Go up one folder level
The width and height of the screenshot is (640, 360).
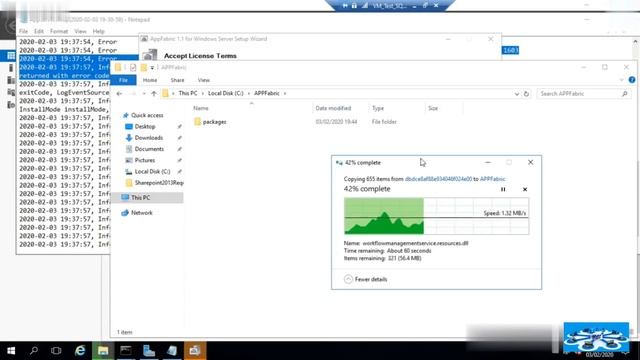(153, 93)
